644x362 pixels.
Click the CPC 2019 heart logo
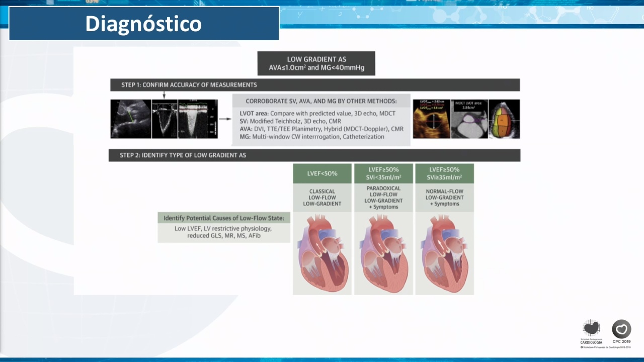621,332
